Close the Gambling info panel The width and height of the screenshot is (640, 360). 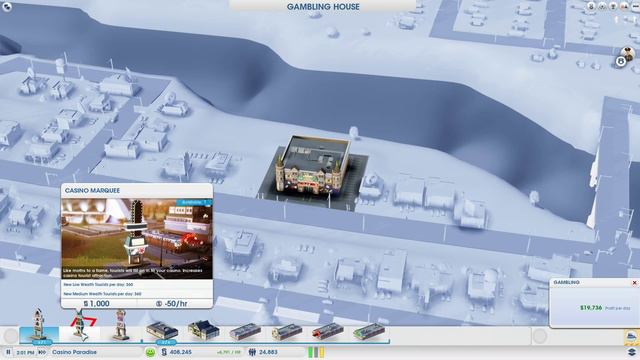(634, 282)
